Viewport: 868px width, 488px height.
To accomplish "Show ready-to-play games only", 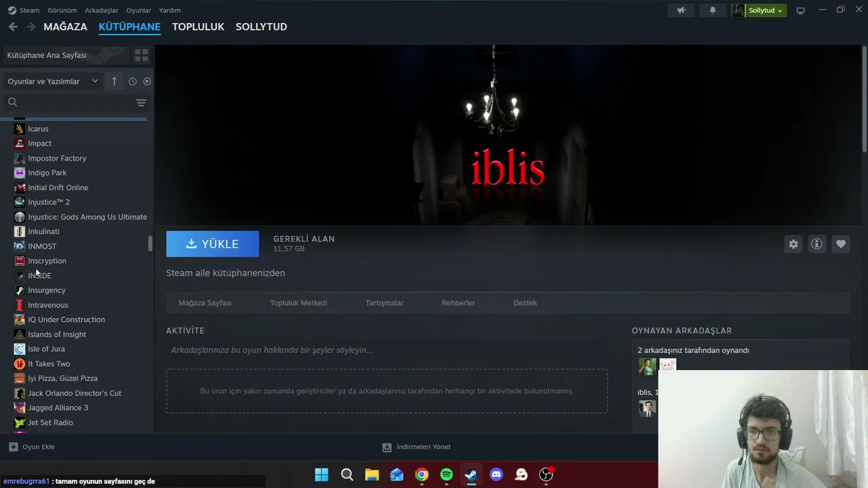I will (147, 81).
